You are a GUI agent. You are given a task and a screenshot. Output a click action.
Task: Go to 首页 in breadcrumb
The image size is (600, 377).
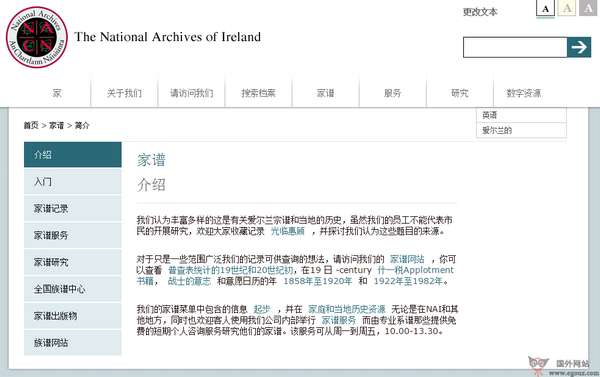[x=31, y=125]
